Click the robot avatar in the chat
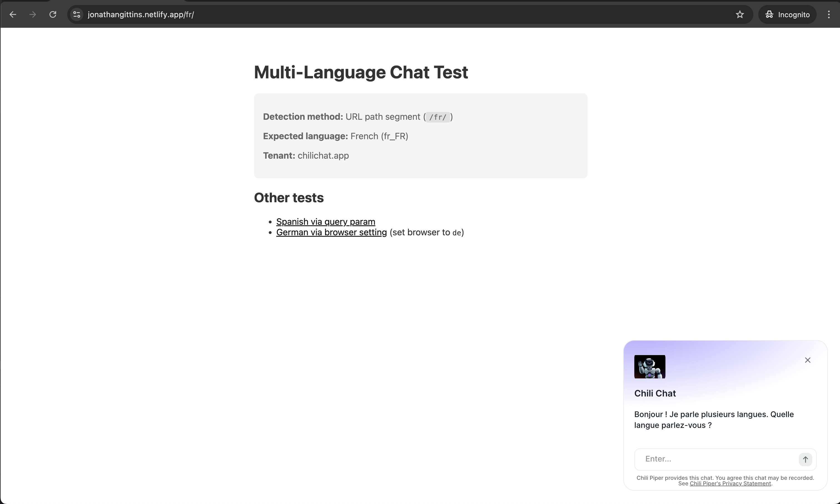The width and height of the screenshot is (840, 504). 650,367
